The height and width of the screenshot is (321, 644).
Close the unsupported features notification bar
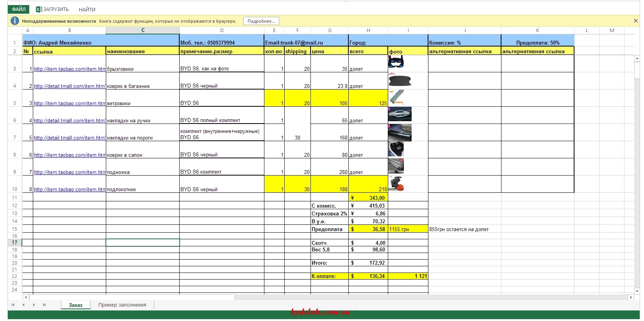pos(635,21)
